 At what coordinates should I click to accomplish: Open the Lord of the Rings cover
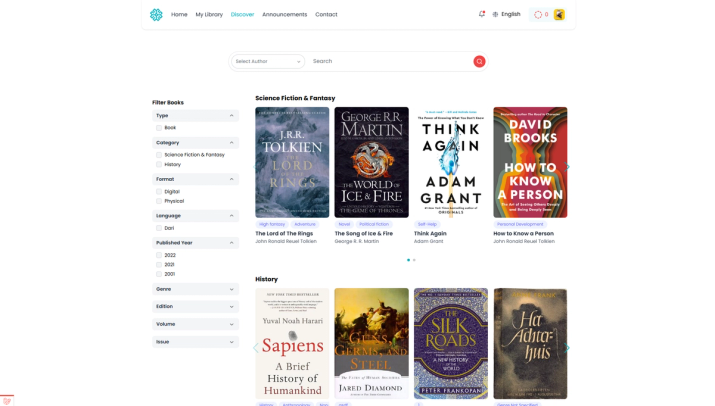(x=292, y=162)
